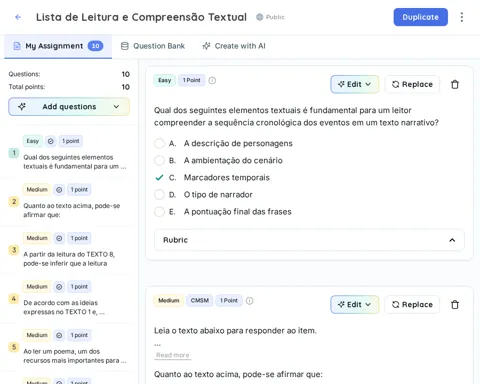Delete the CMSM question with trash icon
Viewport: 480px width, 384px height.
[x=455, y=304]
